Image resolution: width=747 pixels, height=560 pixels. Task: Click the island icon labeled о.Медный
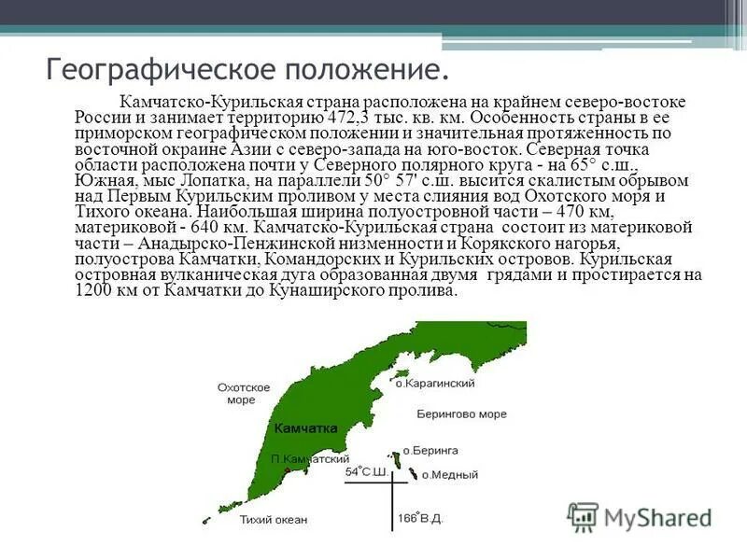[x=413, y=473]
